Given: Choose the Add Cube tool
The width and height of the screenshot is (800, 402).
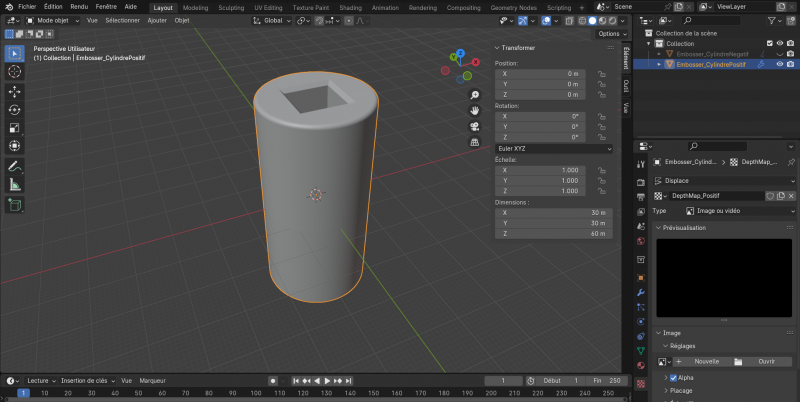Looking at the screenshot, I should click(x=15, y=205).
